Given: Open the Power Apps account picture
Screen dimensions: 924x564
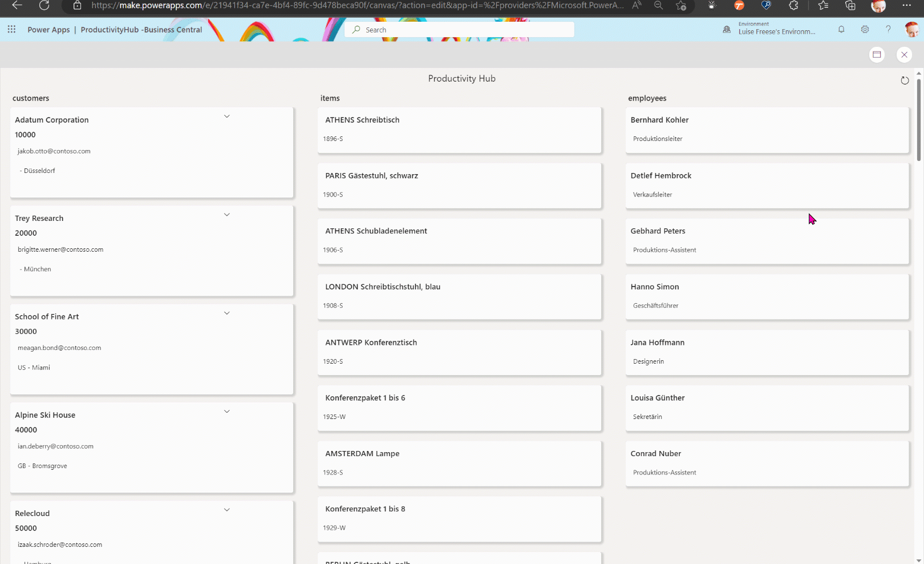Looking at the screenshot, I should click(912, 29).
